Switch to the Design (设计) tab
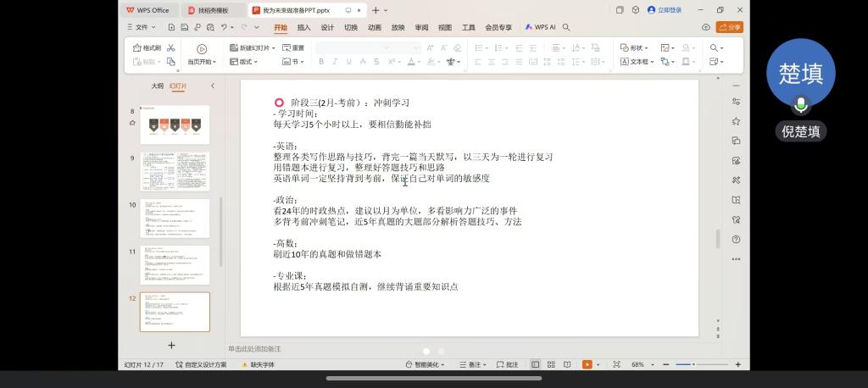The height and width of the screenshot is (388, 868). click(327, 27)
